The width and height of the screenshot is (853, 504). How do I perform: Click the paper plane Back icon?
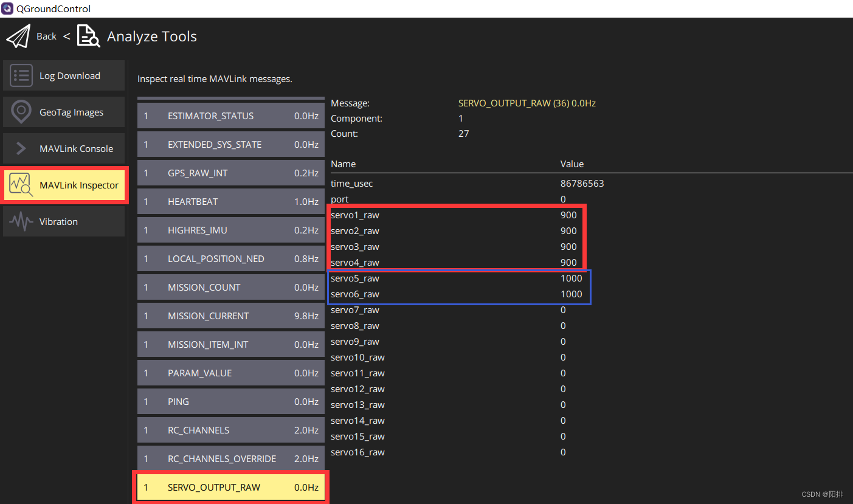click(18, 36)
